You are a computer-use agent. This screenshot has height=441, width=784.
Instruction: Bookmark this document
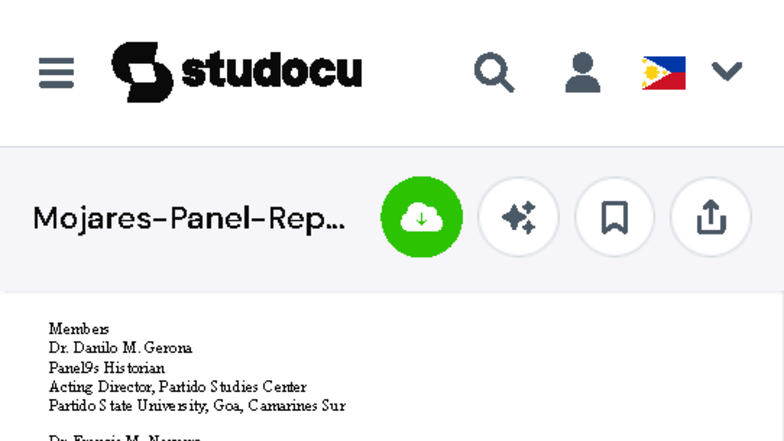[x=614, y=217]
